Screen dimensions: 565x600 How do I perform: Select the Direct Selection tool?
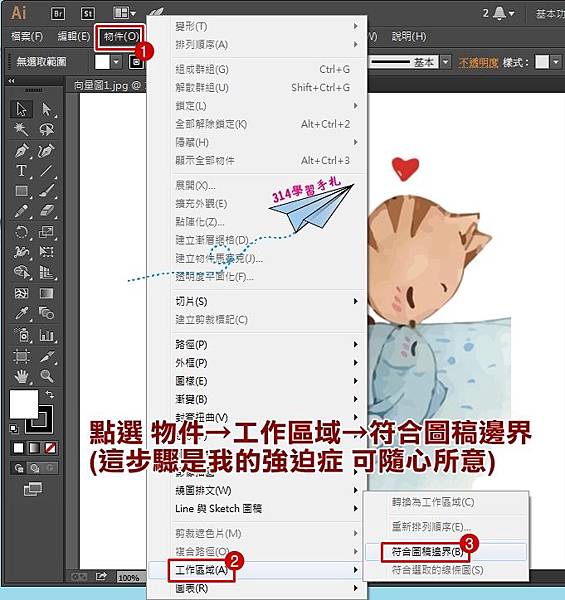(x=46, y=109)
